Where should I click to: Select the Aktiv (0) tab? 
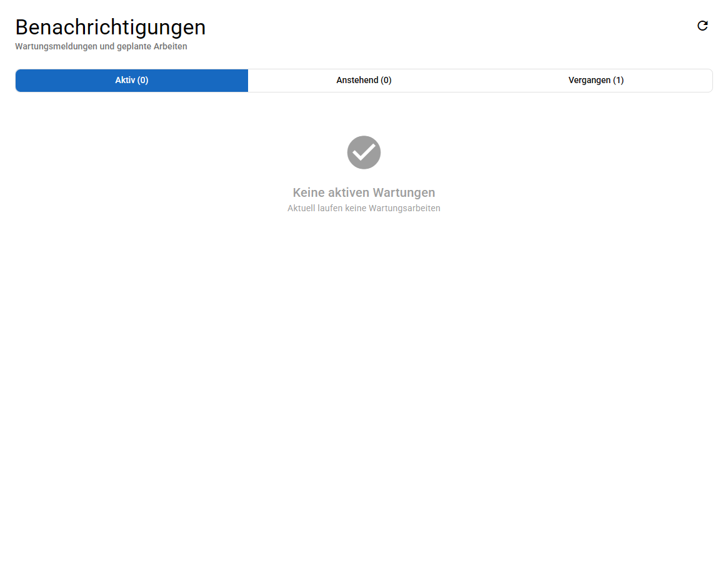click(132, 81)
